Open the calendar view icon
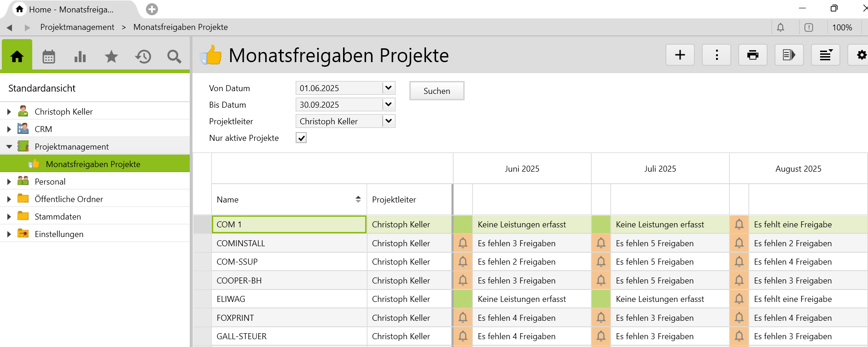The height and width of the screenshot is (347, 868). [x=49, y=57]
